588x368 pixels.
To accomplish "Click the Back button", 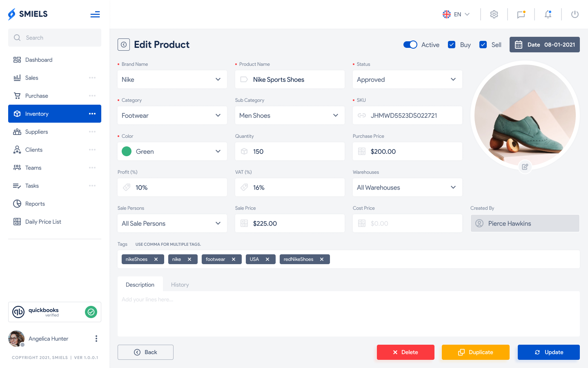I will pos(145,352).
